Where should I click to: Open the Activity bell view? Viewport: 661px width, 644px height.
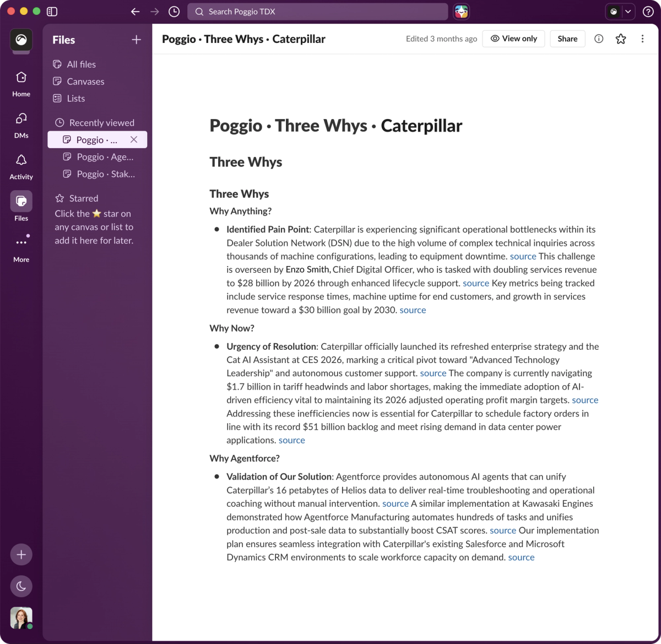[x=21, y=166]
